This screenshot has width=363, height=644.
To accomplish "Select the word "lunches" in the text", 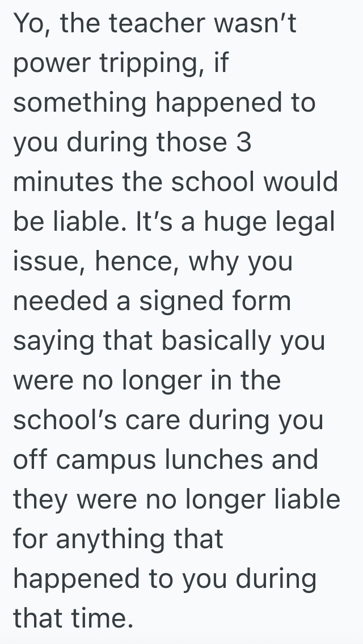I will pos(215,459).
